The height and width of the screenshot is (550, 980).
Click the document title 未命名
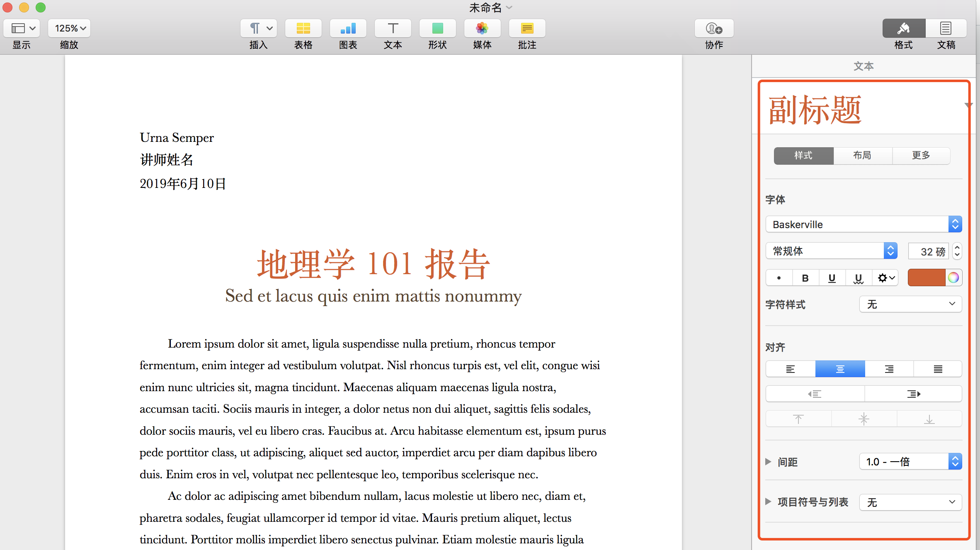(485, 7)
